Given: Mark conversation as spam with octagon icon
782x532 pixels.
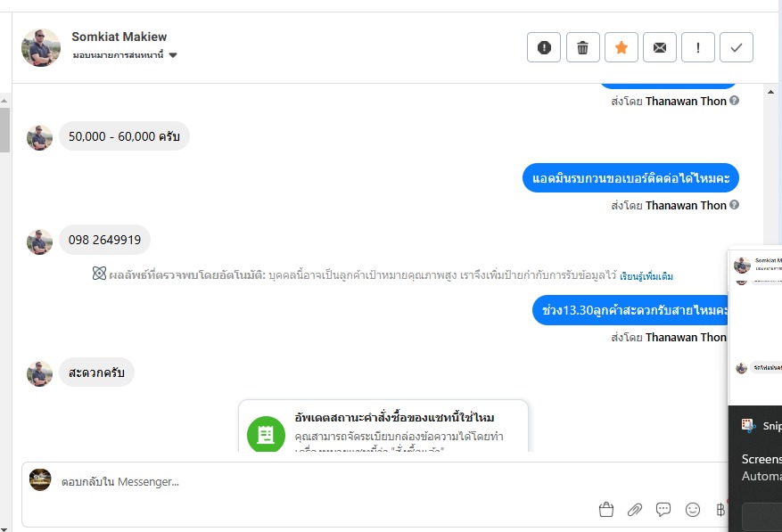Looking at the screenshot, I should 544,48.
